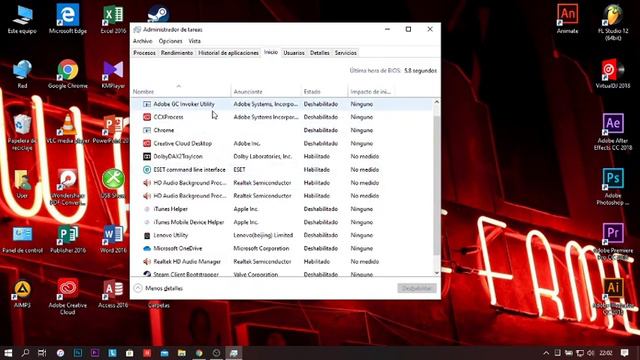
Task: Select the FL Studio 12 desktop shortcut
Action: pyautogui.click(x=613, y=23)
